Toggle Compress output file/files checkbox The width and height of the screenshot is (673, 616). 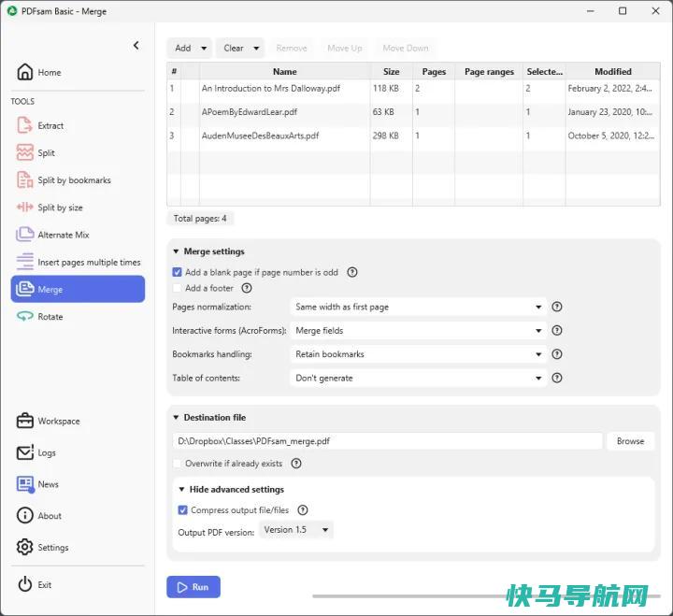click(183, 510)
